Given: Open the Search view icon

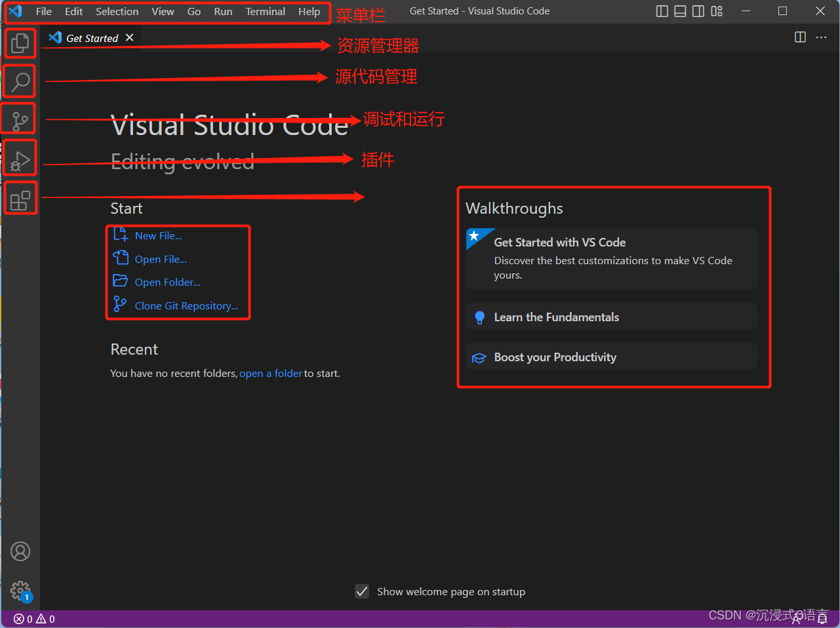Looking at the screenshot, I should (20, 82).
